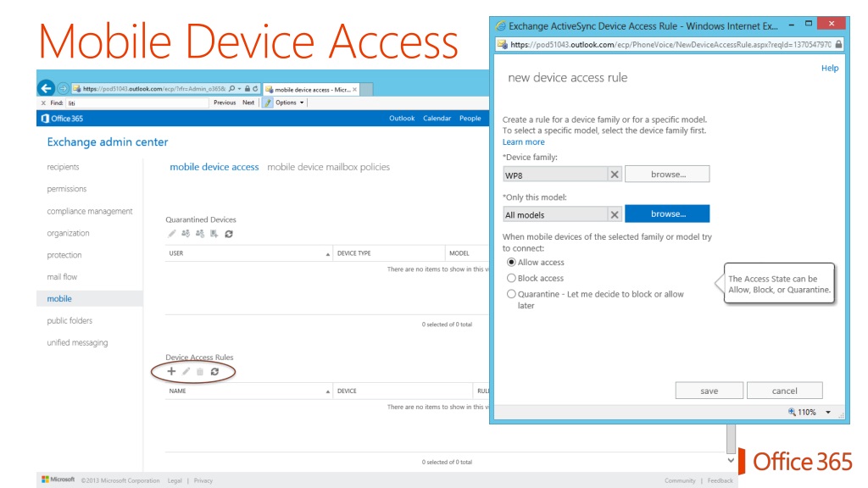
Task: Click the Find text input field
Action: tap(137, 103)
